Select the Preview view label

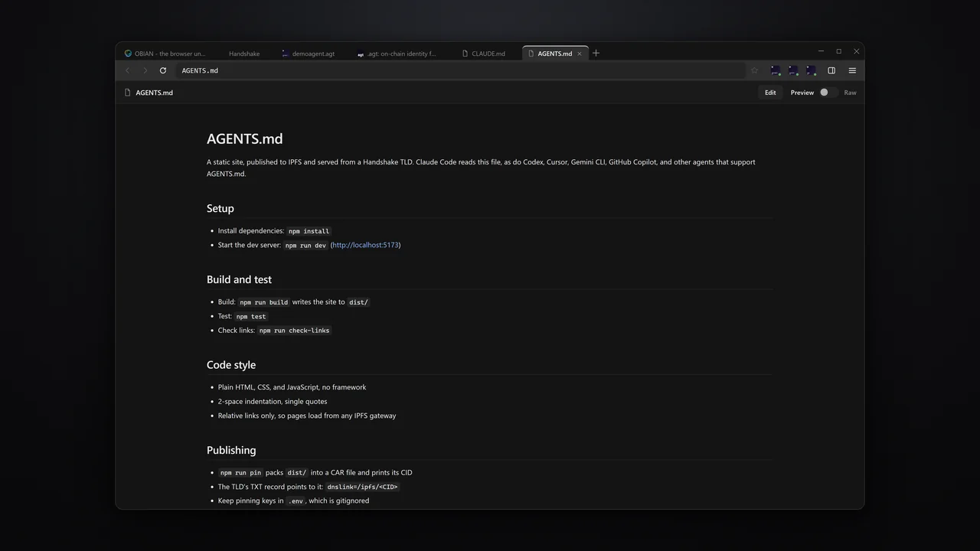pyautogui.click(x=802, y=93)
